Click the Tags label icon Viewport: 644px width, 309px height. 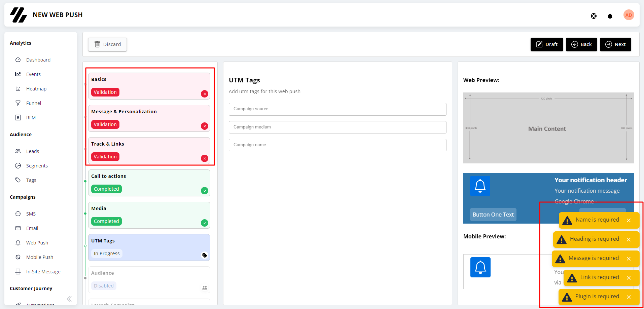(x=18, y=180)
